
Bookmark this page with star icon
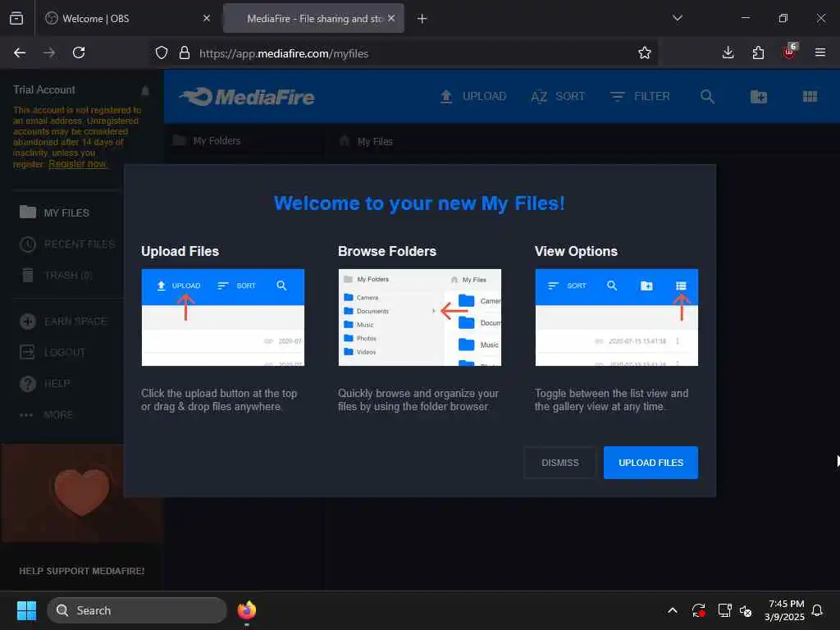pyautogui.click(x=645, y=53)
